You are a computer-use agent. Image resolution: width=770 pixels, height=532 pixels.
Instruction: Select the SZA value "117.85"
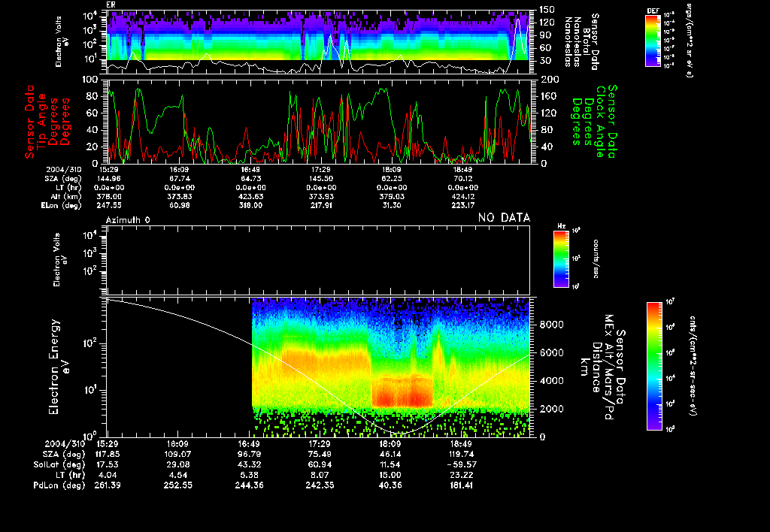point(108,455)
